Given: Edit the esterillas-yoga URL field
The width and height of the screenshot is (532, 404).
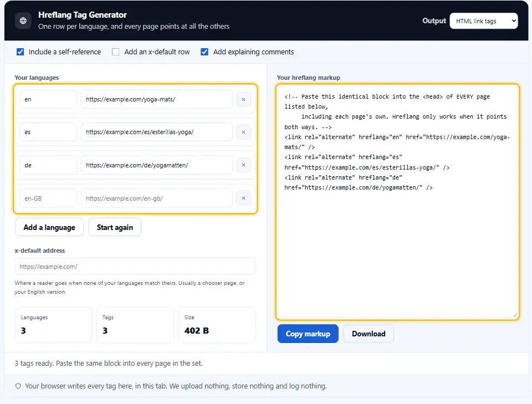Looking at the screenshot, I should [x=157, y=132].
